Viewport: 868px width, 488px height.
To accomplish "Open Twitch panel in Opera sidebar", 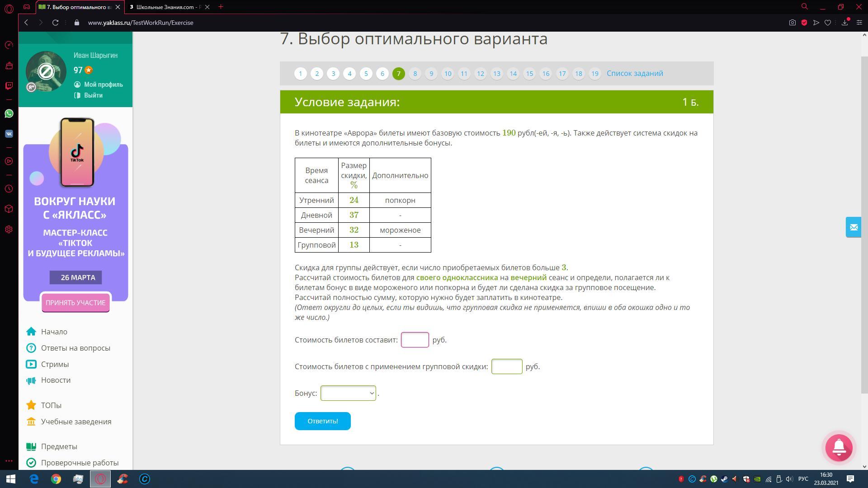I will coord(9,85).
